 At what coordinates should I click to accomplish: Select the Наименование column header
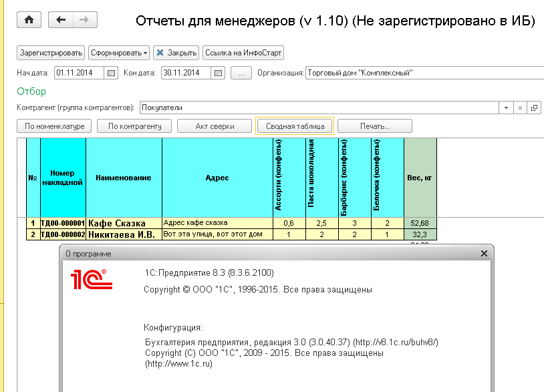pos(124,178)
